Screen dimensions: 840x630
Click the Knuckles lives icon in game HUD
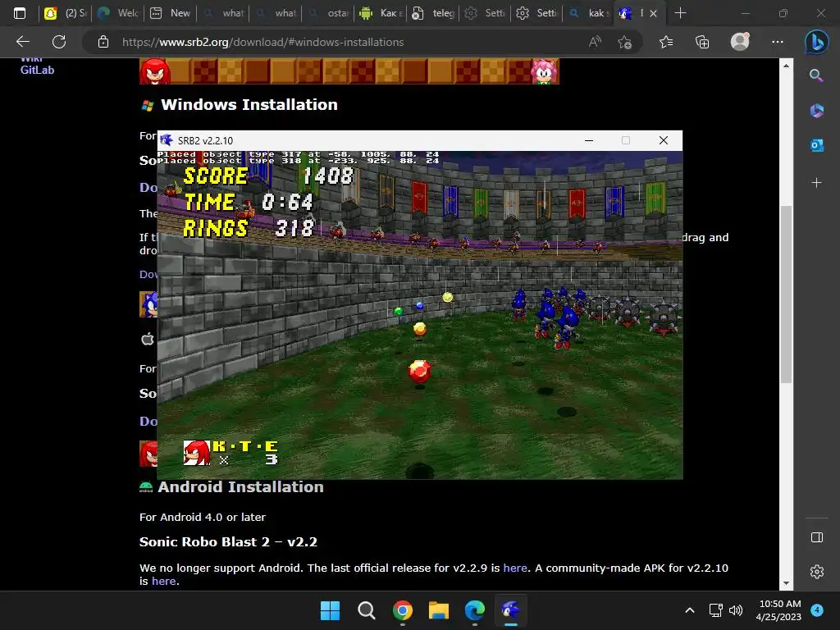(x=196, y=453)
